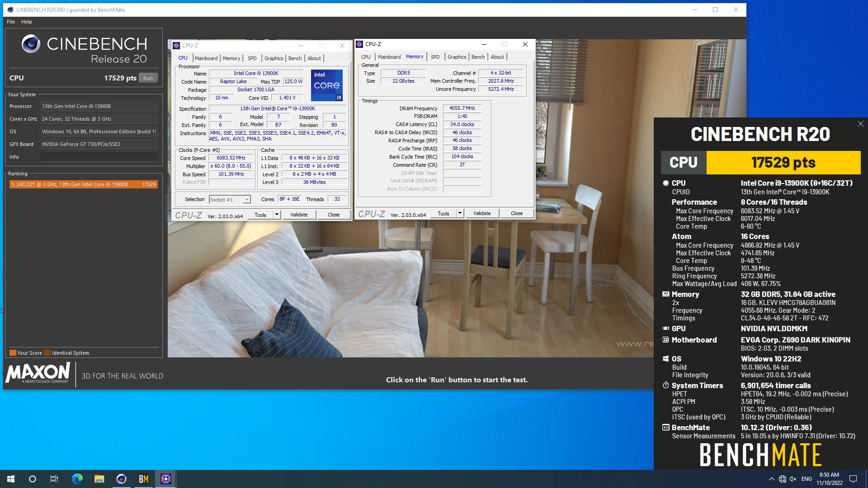The height and width of the screenshot is (488, 868).
Task: Close the BenchMate result overlay
Action: [x=860, y=124]
